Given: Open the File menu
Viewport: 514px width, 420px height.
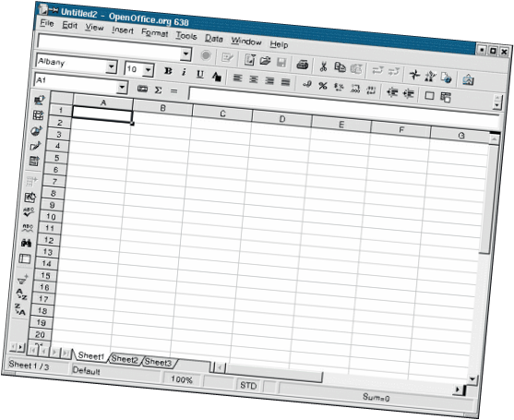Looking at the screenshot, I should coord(46,23).
